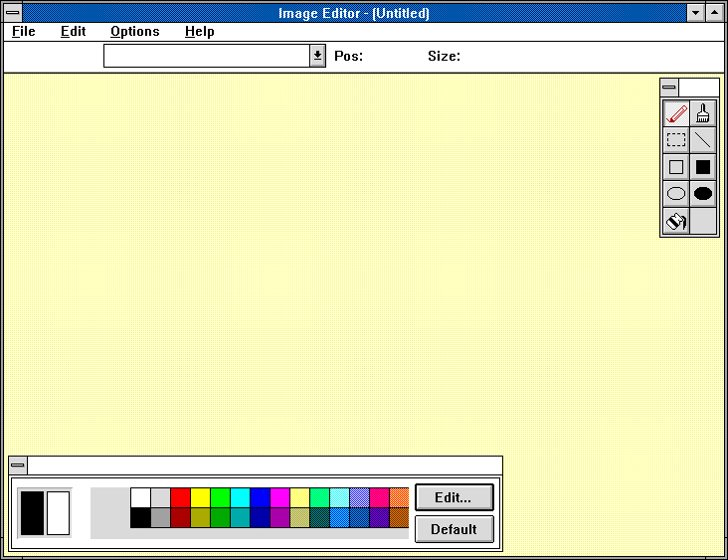Screen dimensions: 728x560
Task: Select the hollow rectangle tool
Action: point(676,167)
